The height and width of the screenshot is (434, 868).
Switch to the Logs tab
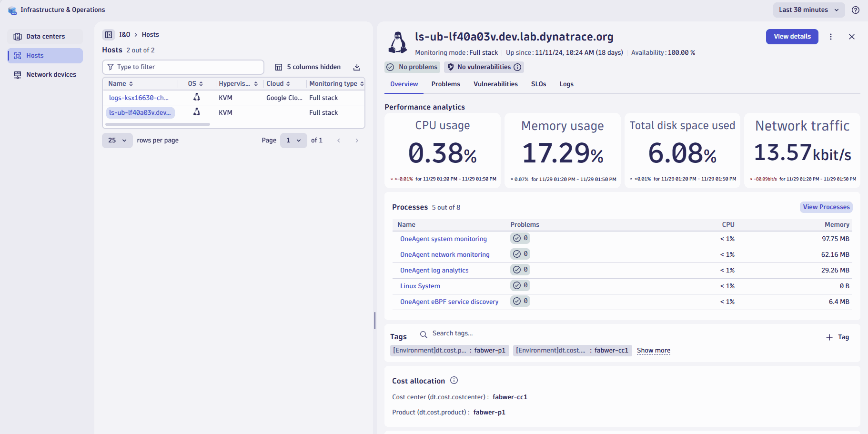click(x=566, y=84)
